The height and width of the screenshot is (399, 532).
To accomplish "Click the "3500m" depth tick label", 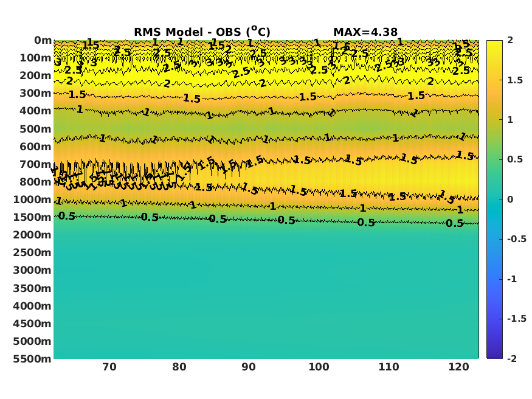I will 32,288.
